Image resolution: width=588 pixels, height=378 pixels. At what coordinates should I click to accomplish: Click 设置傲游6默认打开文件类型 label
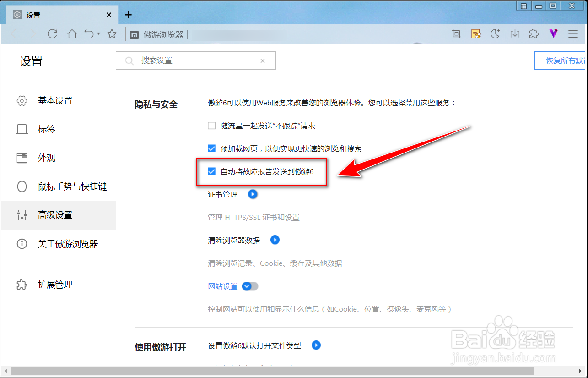pyautogui.click(x=254, y=345)
